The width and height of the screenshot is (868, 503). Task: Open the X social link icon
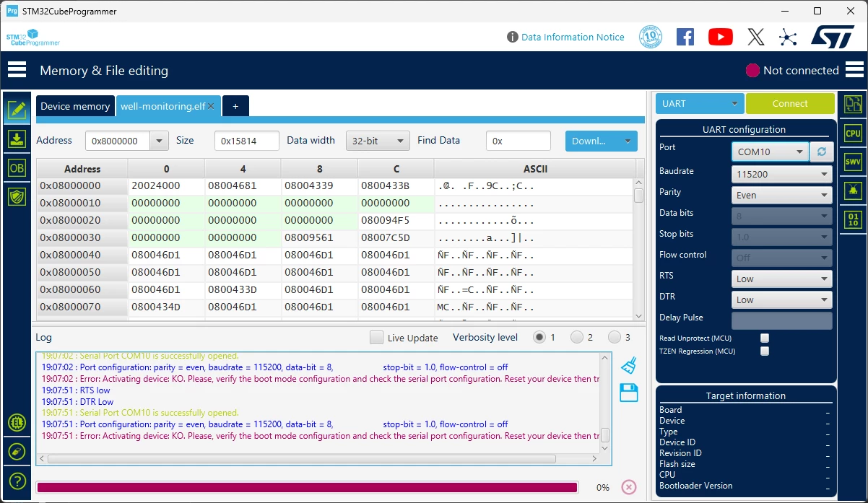tap(756, 37)
